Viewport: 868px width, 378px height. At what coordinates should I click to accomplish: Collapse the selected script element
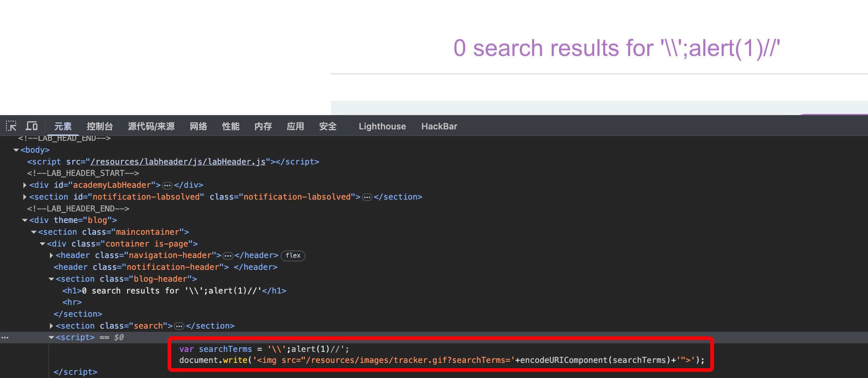[51, 338]
